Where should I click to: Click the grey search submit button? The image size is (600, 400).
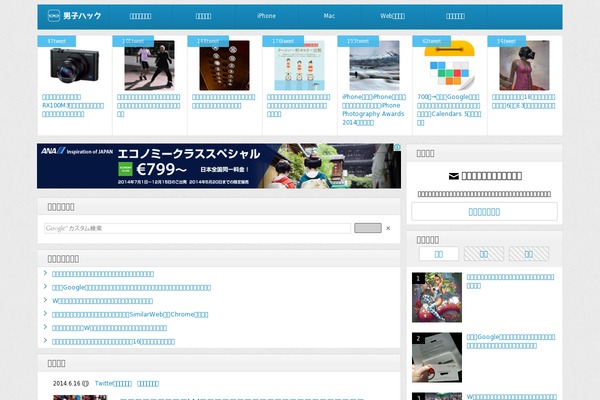[368, 228]
